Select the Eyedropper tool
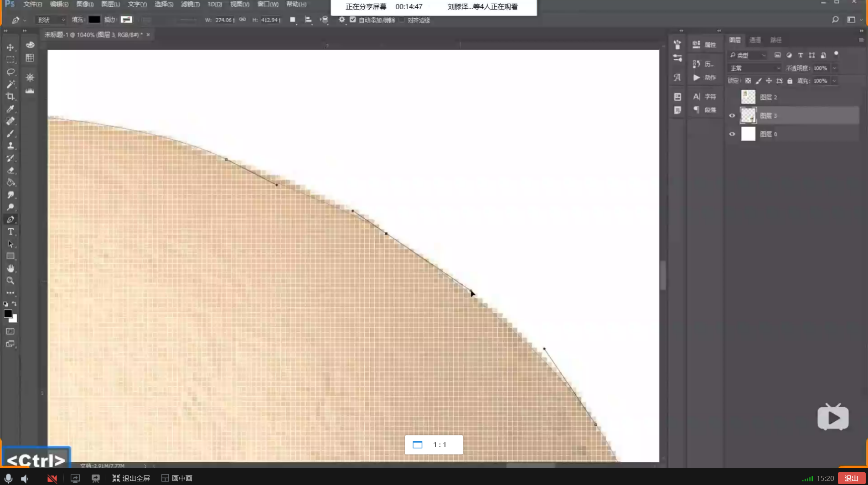Image resolution: width=868 pixels, height=485 pixels. (x=10, y=109)
